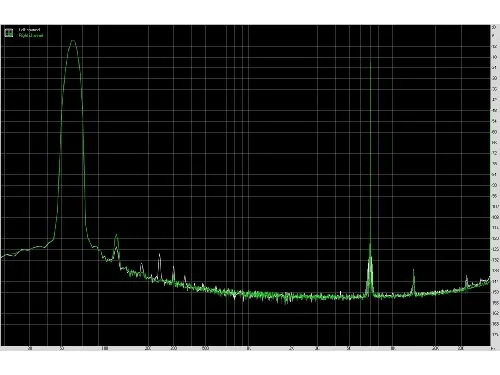This screenshot has width=500, height=375.
Task: Click the small harmonic peak just past 100 Hz
Action: [116, 235]
